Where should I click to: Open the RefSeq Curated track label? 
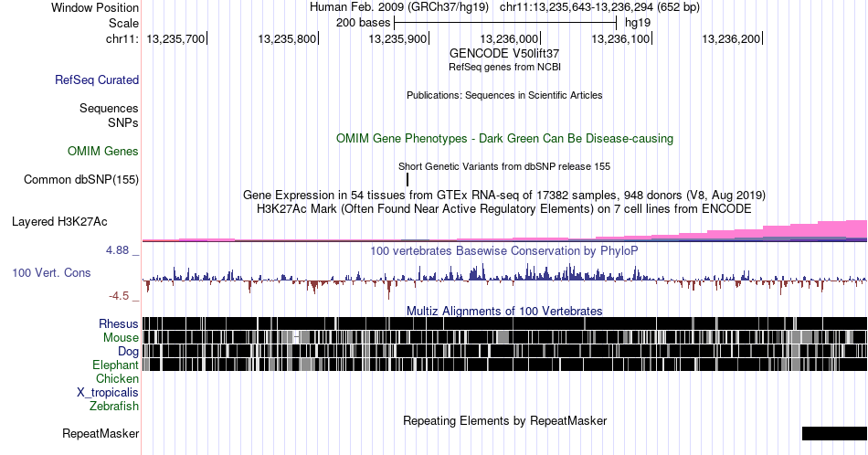(97, 79)
